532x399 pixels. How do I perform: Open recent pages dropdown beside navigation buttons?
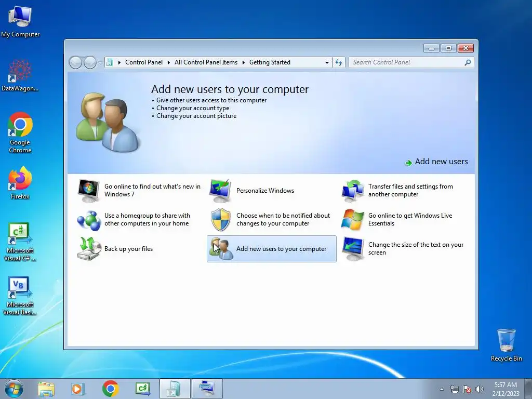coord(100,62)
